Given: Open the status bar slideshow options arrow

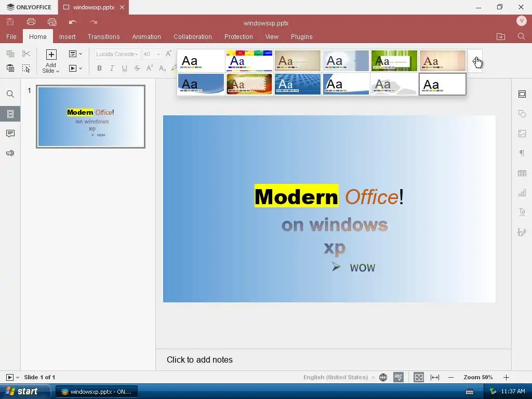Looking at the screenshot, I should tap(18, 378).
